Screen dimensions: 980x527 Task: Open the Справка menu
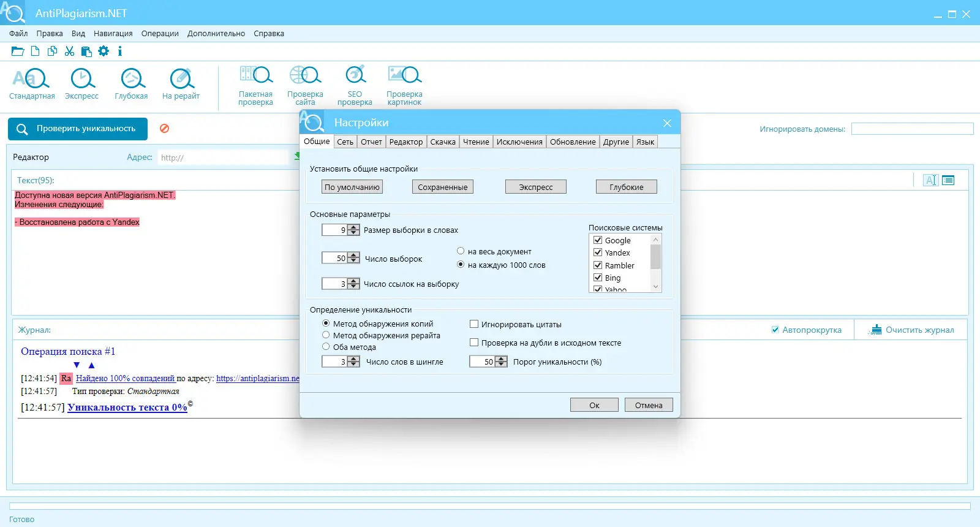point(269,34)
